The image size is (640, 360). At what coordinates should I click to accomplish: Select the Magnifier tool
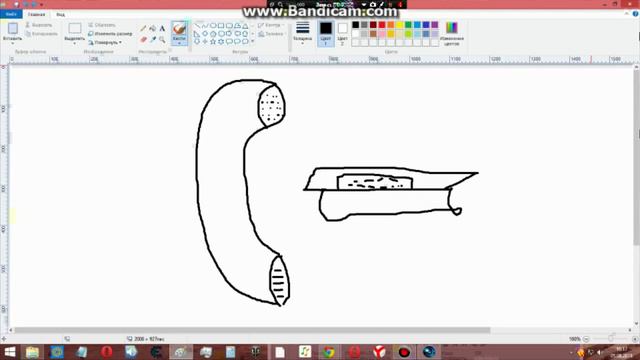tap(162, 40)
